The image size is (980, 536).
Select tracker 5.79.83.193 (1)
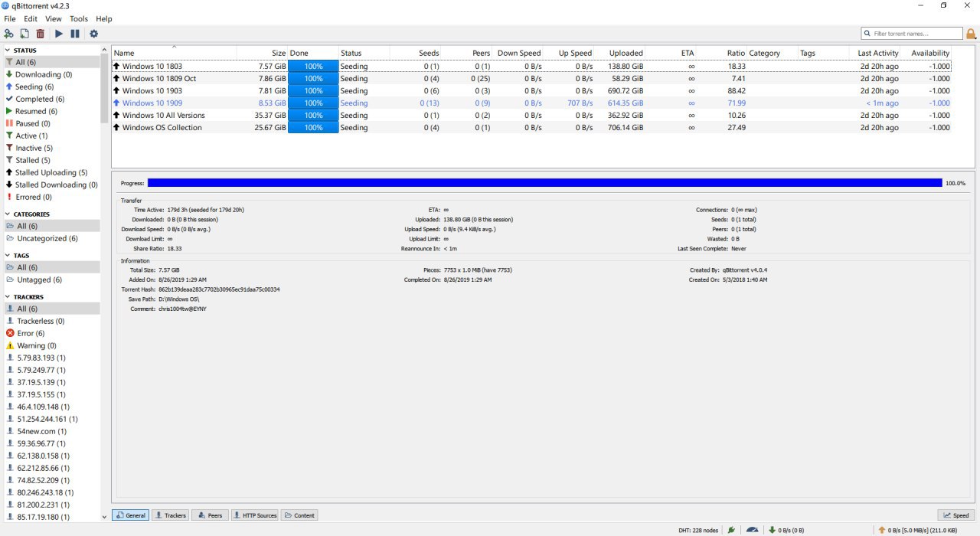pyautogui.click(x=41, y=358)
